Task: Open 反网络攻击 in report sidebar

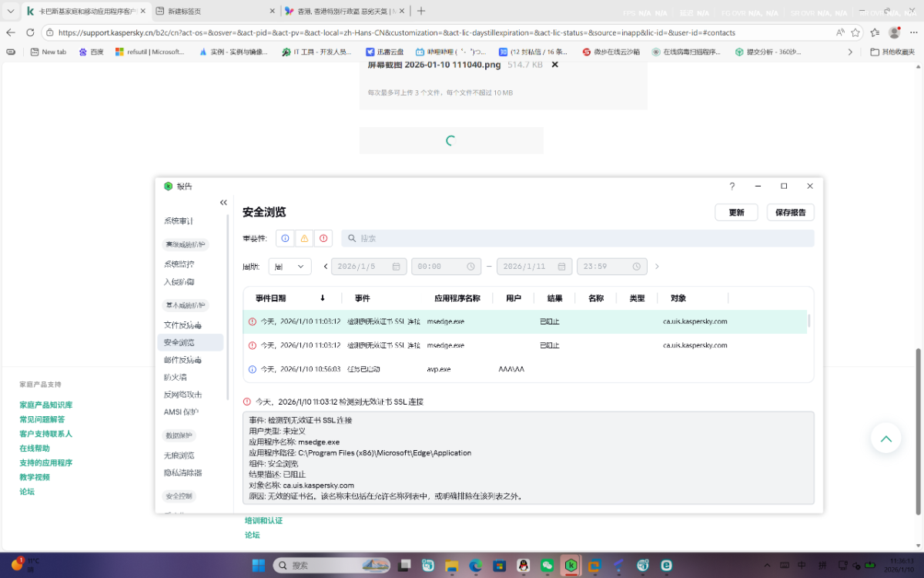Action: click(182, 395)
